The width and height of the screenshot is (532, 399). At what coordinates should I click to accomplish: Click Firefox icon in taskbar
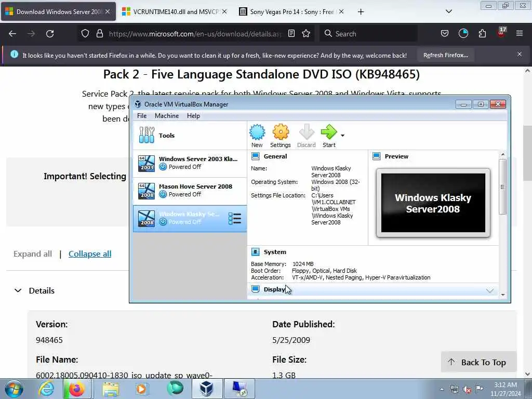(77, 389)
